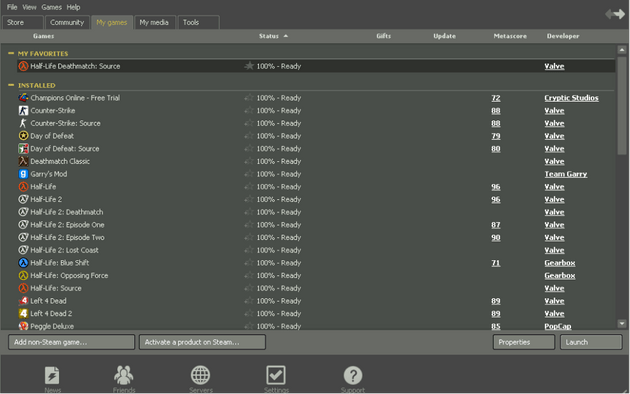The width and height of the screenshot is (630, 394).
Task: Unfavorite Half-Life Deathmatch: Source via its star
Action: point(249,65)
